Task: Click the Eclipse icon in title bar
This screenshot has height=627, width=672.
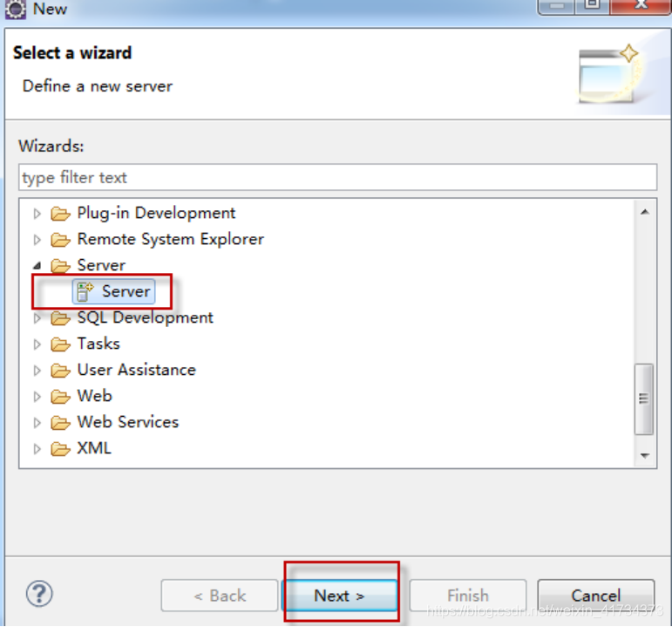Action: pyautogui.click(x=16, y=9)
